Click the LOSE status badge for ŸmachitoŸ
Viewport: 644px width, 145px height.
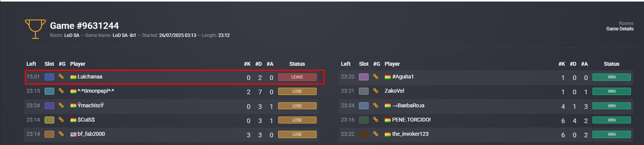coord(297,106)
